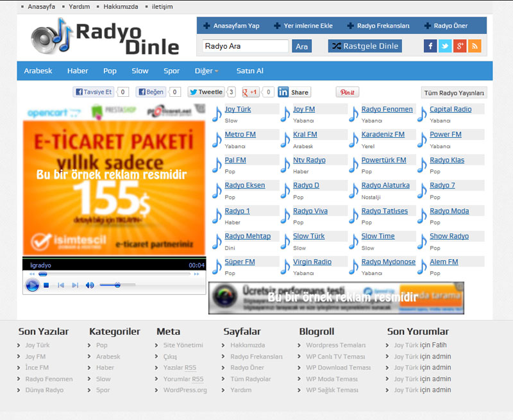Open the Radyo Mydonose station link
Image resolution: width=513 pixels, height=420 pixels.
tap(389, 262)
